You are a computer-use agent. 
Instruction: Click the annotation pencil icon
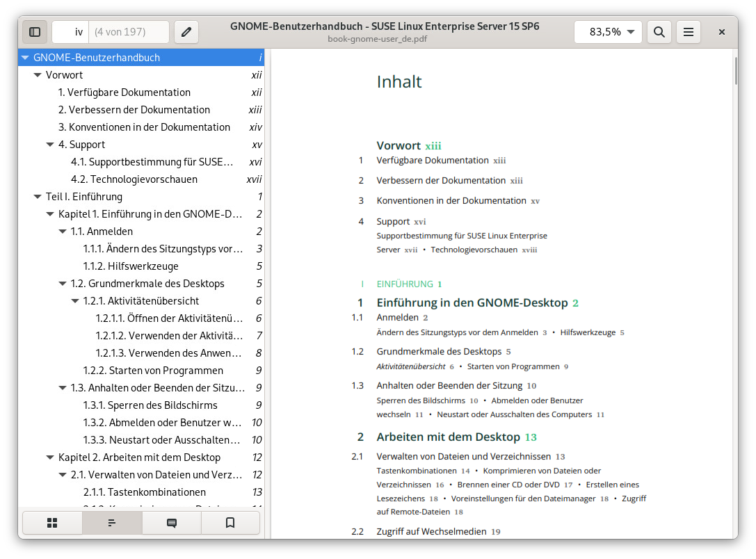[x=186, y=32]
